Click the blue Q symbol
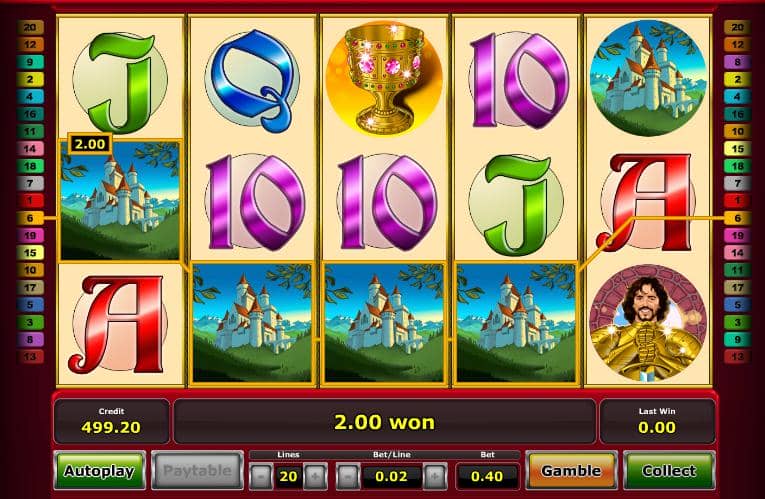The height and width of the screenshot is (499, 765). [252, 80]
